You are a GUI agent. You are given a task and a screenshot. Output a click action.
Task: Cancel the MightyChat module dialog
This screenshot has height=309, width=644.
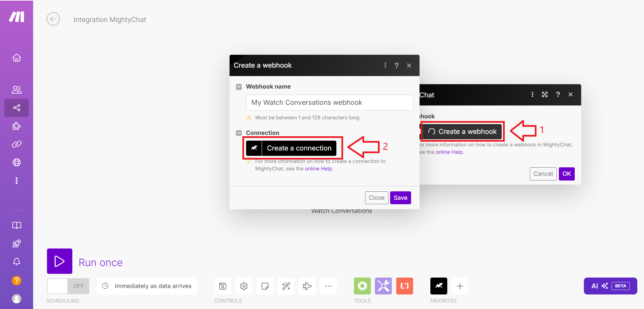pos(543,174)
